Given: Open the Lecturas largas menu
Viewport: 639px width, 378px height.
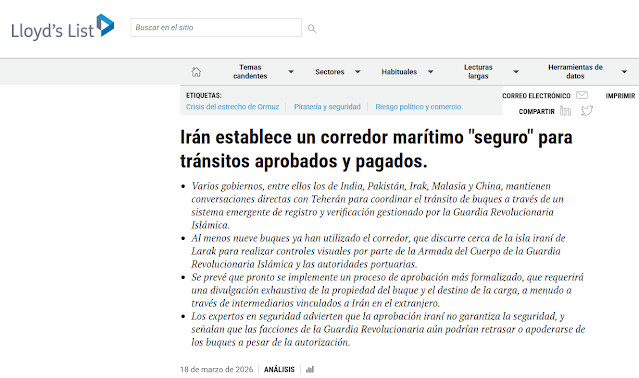Looking at the screenshot, I should click(x=478, y=72).
